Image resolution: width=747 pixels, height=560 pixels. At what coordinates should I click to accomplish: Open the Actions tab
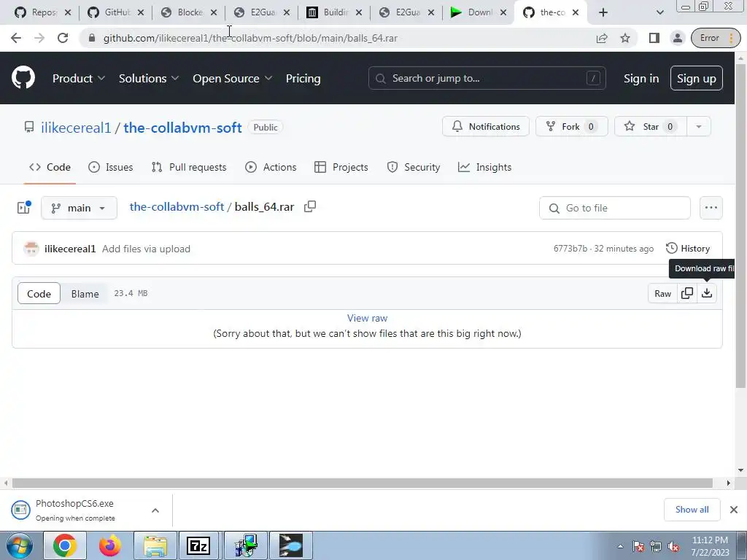click(271, 167)
